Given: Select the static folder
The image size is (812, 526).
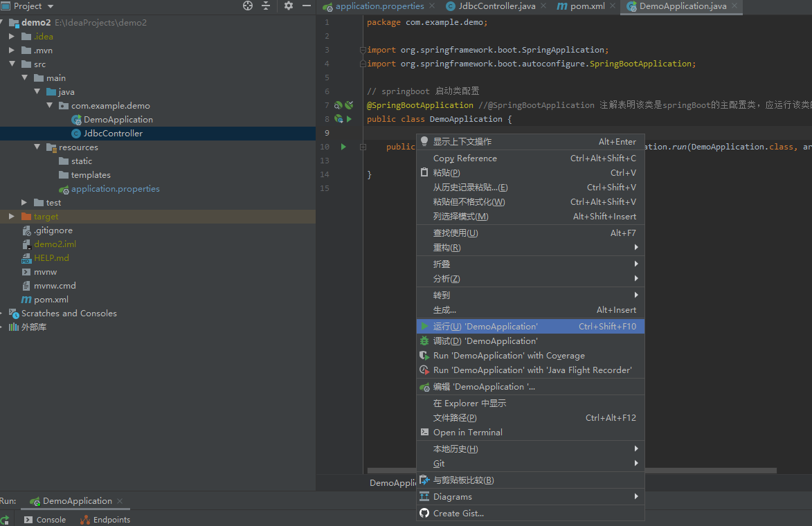Looking at the screenshot, I should point(81,161).
